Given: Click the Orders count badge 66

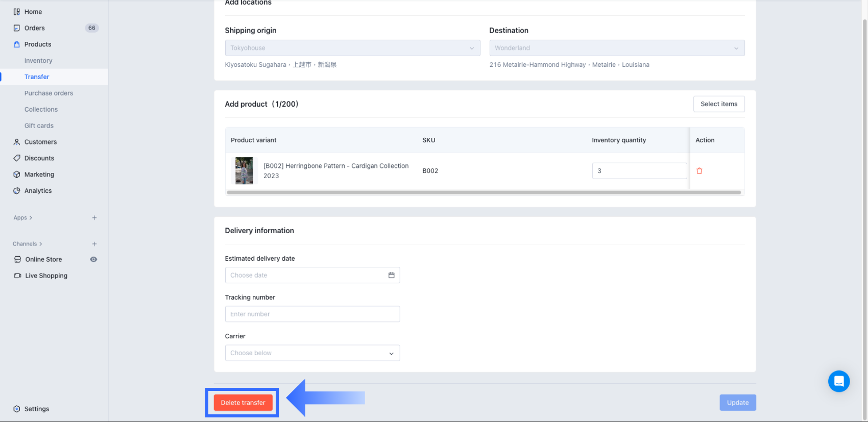Looking at the screenshot, I should point(92,28).
